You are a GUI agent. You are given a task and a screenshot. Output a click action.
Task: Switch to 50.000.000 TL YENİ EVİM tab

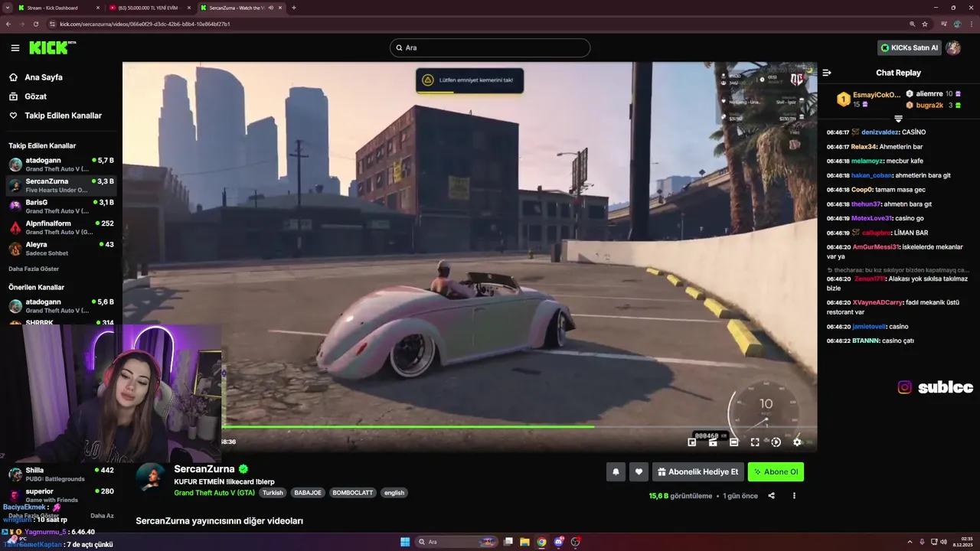point(150,8)
